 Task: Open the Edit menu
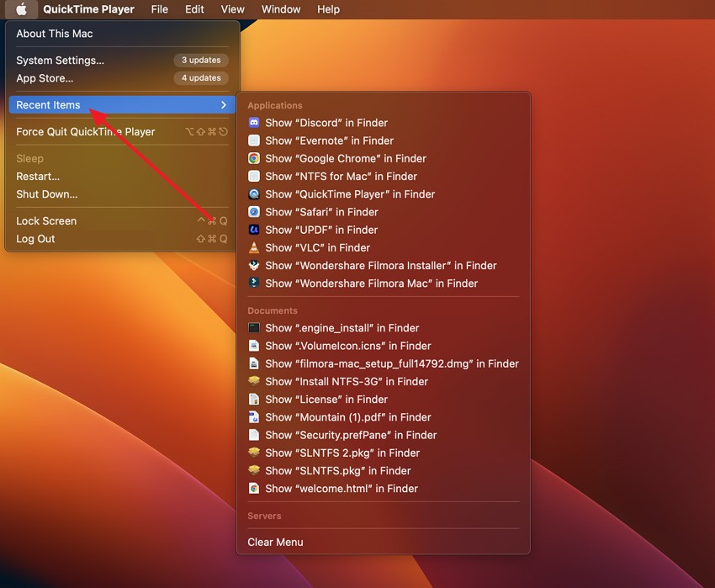pyautogui.click(x=194, y=9)
